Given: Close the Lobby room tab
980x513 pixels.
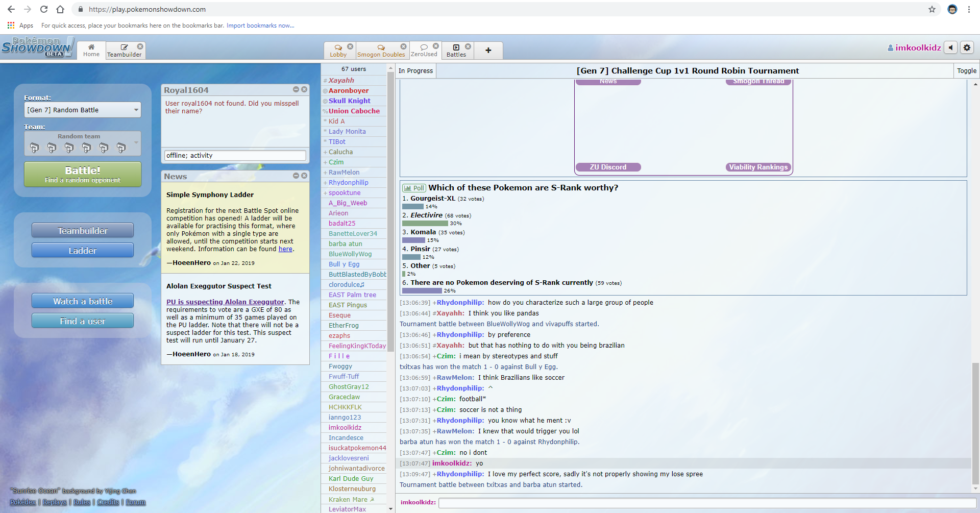Looking at the screenshot, I should tap(350, 46).
